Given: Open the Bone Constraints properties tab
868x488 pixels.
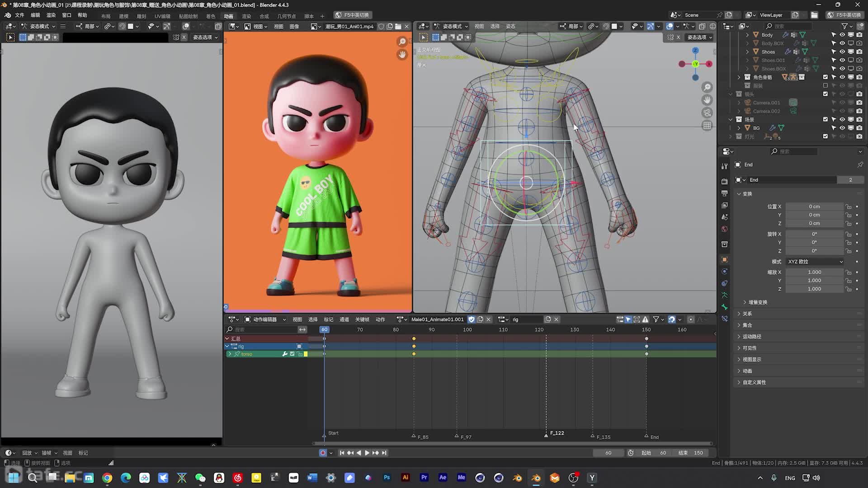Looking at the screenshot, I should click(x=725, y=319).
